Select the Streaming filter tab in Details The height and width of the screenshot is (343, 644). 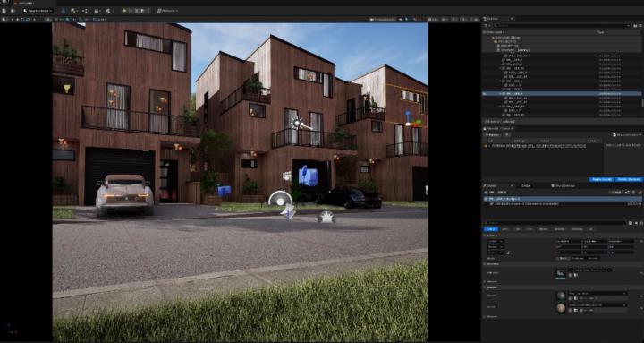(x=578, y=229)
